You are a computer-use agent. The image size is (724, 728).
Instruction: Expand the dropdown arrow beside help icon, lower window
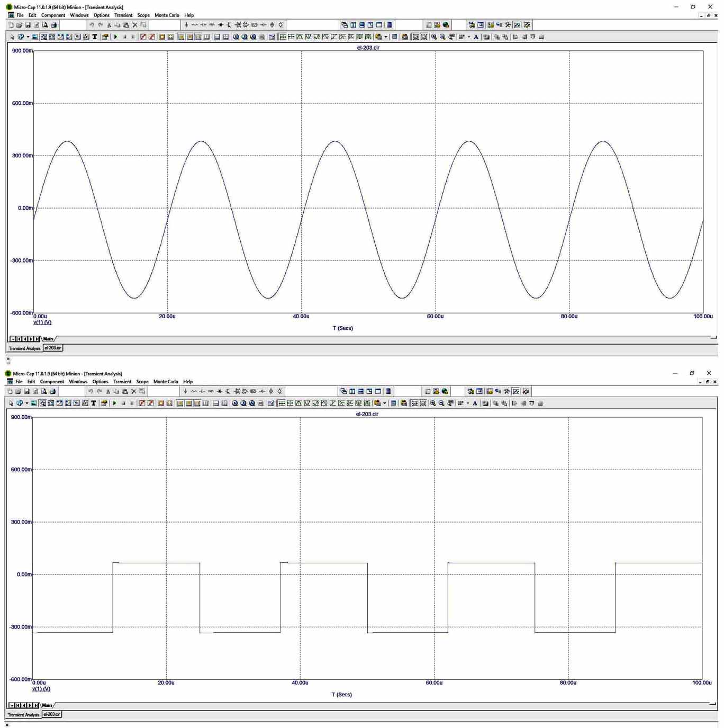tap(26, 403)
